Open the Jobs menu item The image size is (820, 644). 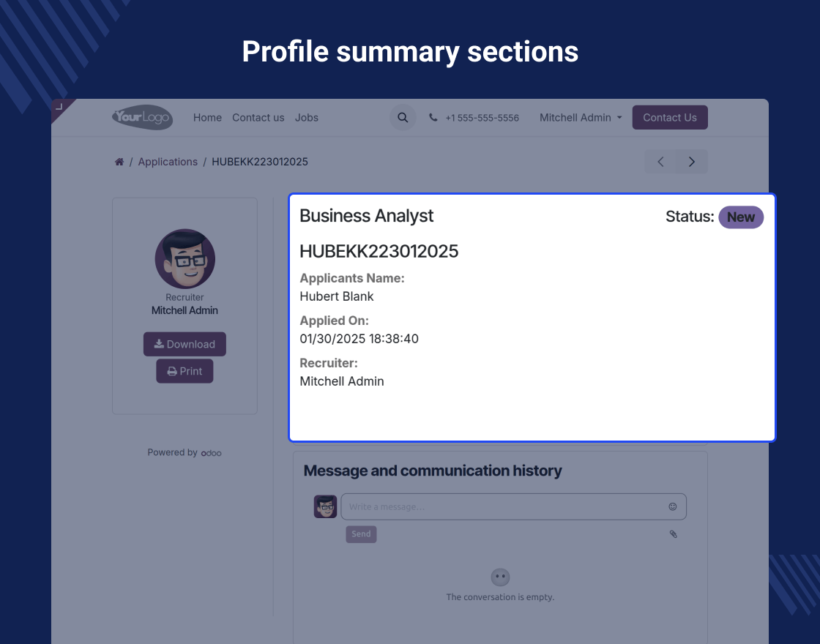307,118
